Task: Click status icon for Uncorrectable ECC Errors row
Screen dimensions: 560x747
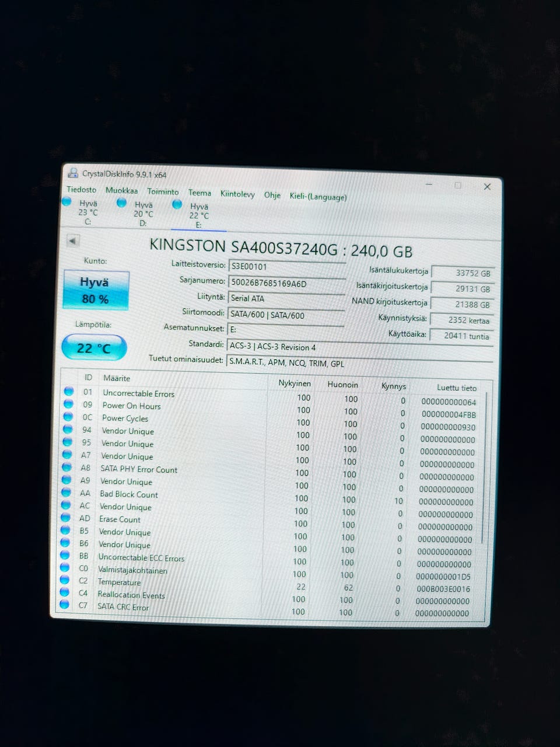Action: click(x=65, y=556)
